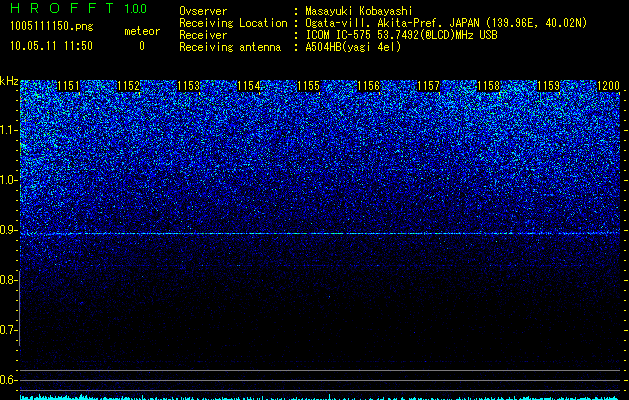Select the filename 1005111150.png
Image resolution: width=629 pixels, height=400 pixels.
52,26
